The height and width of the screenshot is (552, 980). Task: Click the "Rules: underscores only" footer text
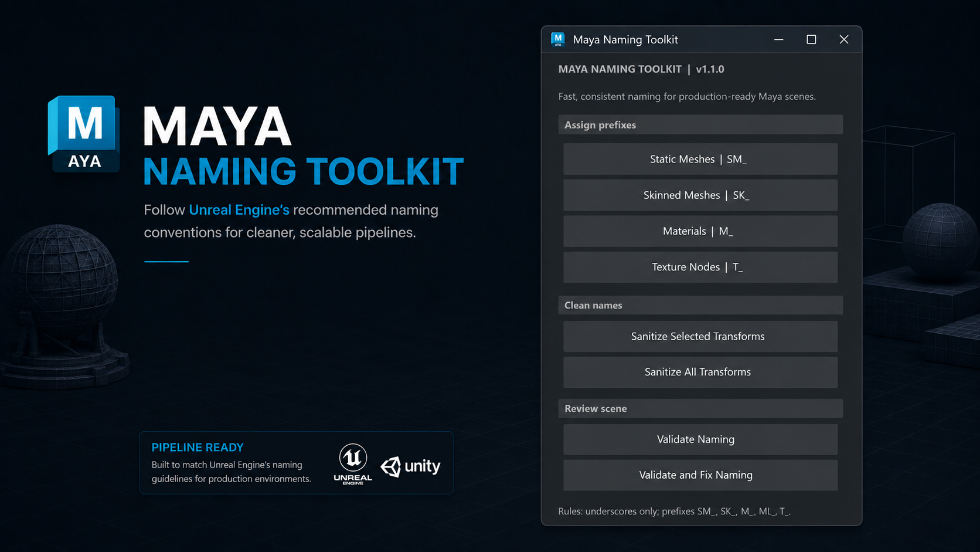coord(674,512)
